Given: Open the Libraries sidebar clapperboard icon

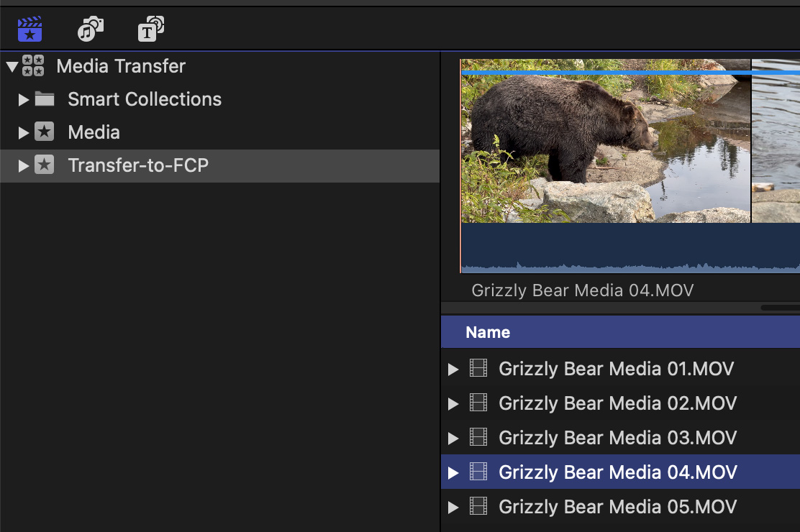Looking at the screenshot, I should [x=29, y=29].
